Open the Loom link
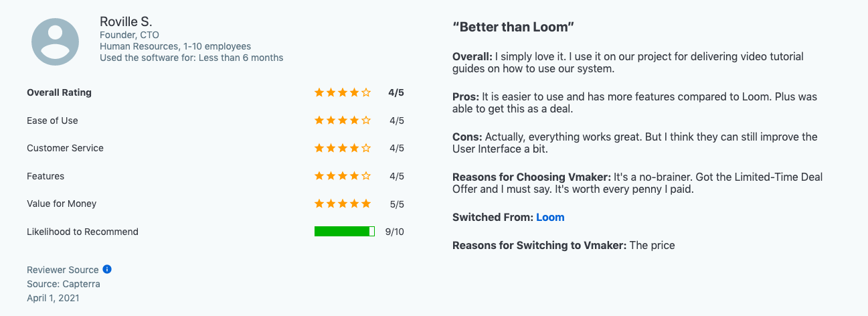The image size is (868, 316). (550, 218)
